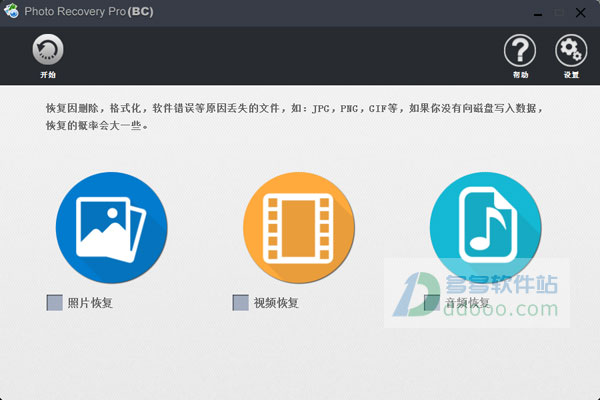Enable the 音频恢复 checkbox
Viewport: 600px width, 400px height.
click(432, 302)
